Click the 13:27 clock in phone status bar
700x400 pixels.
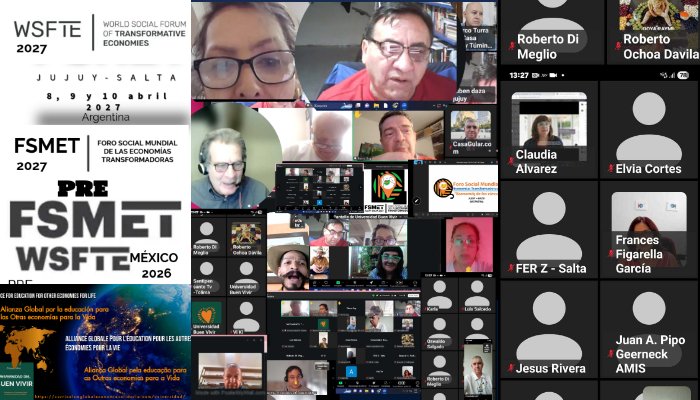pos(519,75)
